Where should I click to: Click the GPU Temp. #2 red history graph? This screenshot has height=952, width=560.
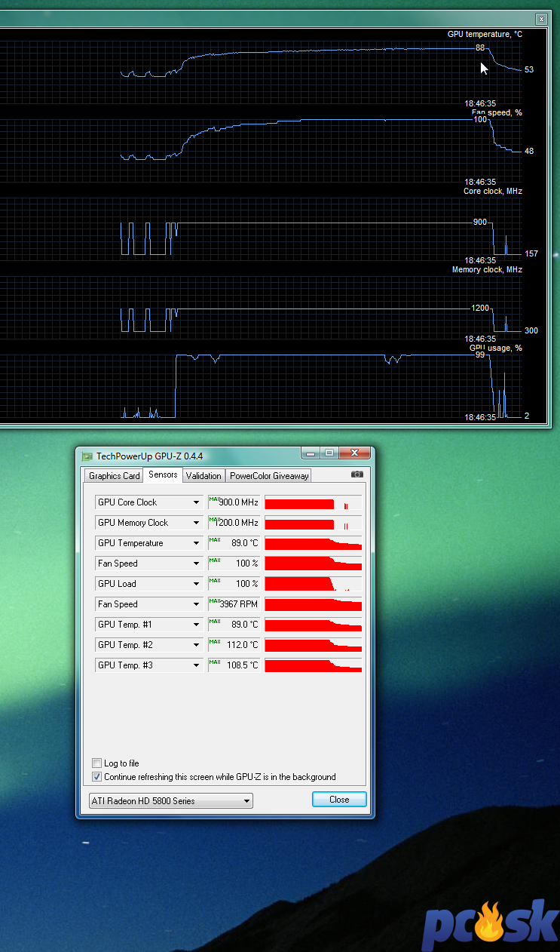314,645
